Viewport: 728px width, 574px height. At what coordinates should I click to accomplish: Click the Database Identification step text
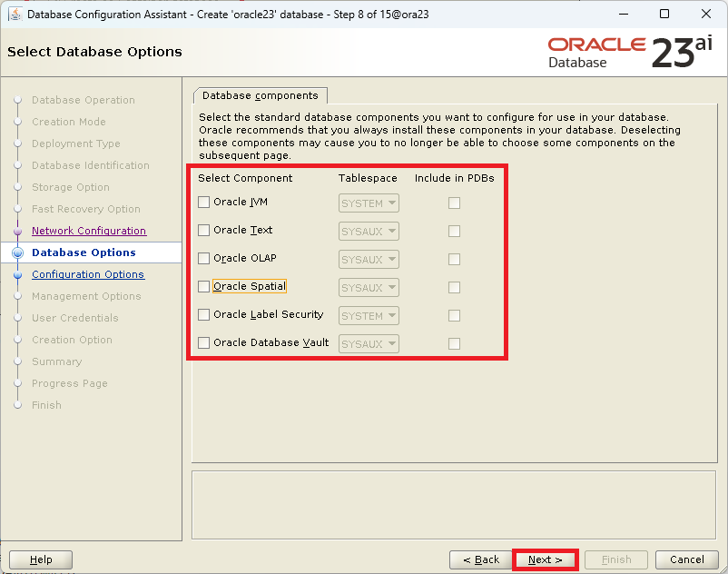click(91, 165)
